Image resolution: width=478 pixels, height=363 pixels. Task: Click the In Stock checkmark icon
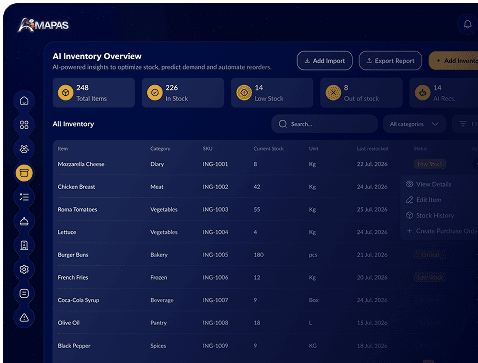(155, 93)
